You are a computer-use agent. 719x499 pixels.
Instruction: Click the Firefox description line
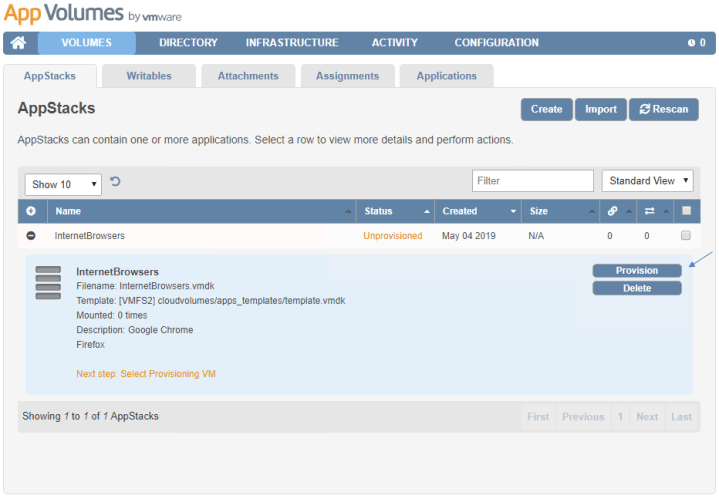90,344
